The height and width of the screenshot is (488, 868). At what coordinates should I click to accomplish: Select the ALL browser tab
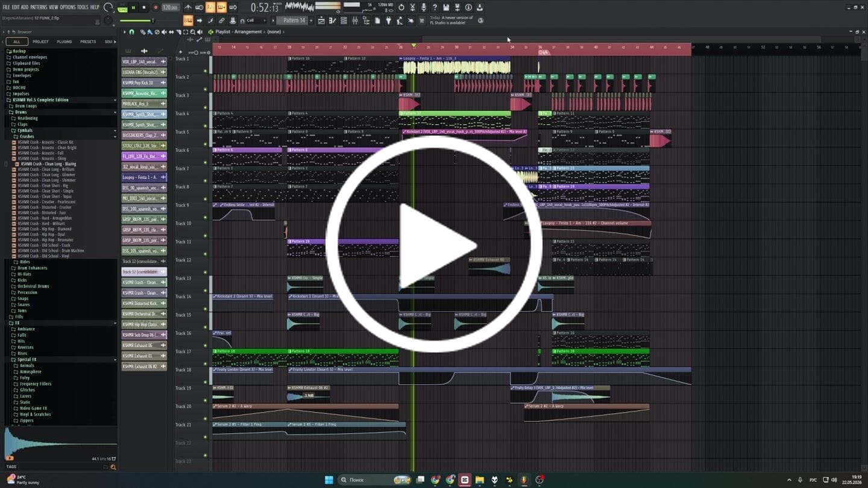17,42
